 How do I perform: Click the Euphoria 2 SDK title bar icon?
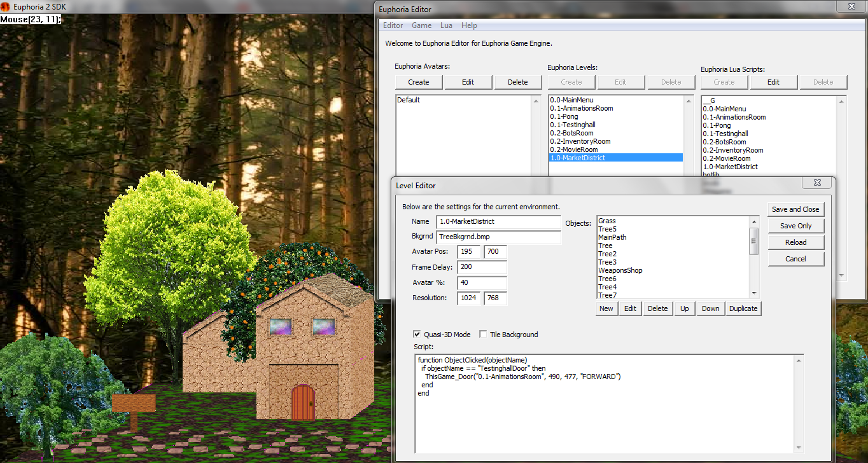(x=6, y=6)
